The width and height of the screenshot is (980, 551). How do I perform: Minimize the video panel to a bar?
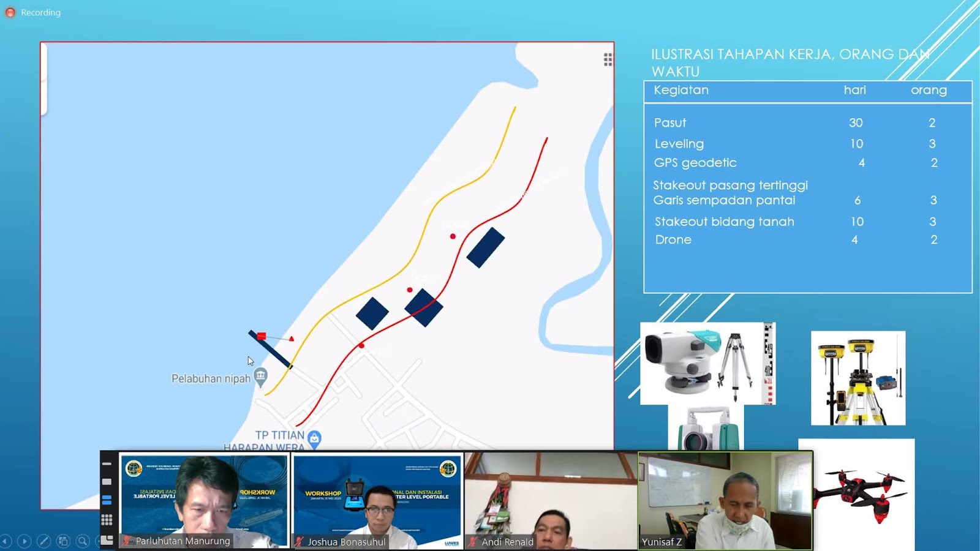tap(107, 464)
